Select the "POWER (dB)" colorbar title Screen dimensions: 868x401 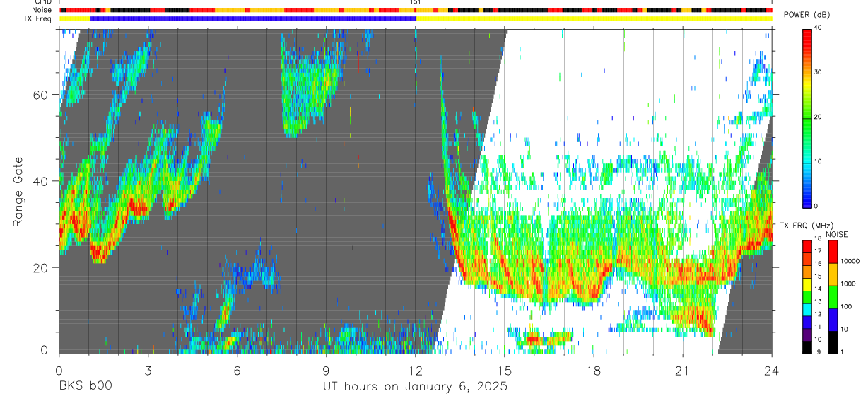tap(807, 16)
